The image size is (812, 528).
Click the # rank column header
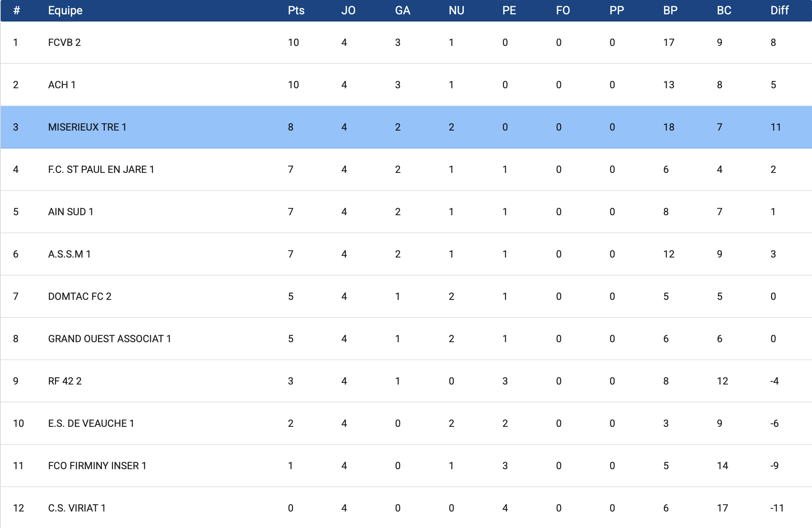click(x=17, y=10)
